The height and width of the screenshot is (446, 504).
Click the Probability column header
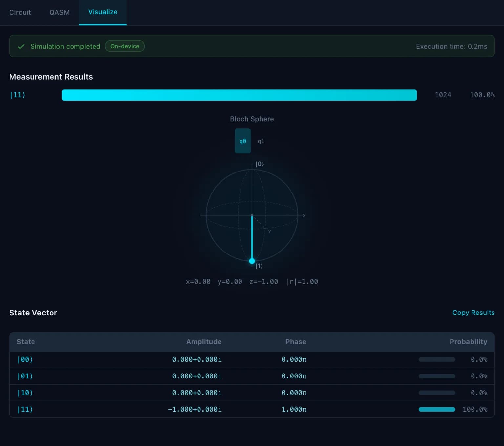(468, 342)
